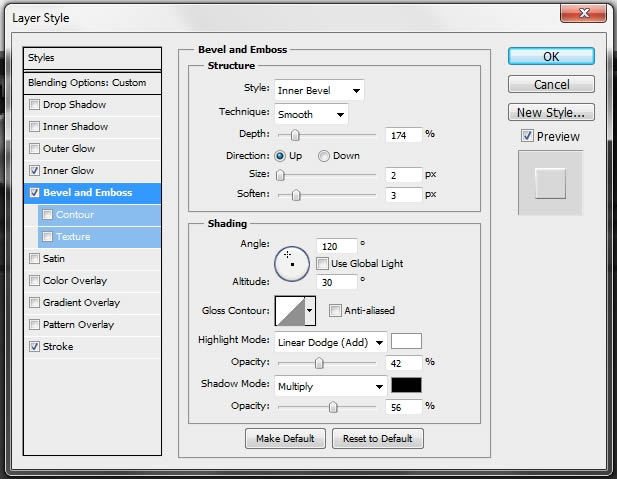This screenshot has width=617, height=479.
Task: Open the white highlight color swatch
Action: 406,341
